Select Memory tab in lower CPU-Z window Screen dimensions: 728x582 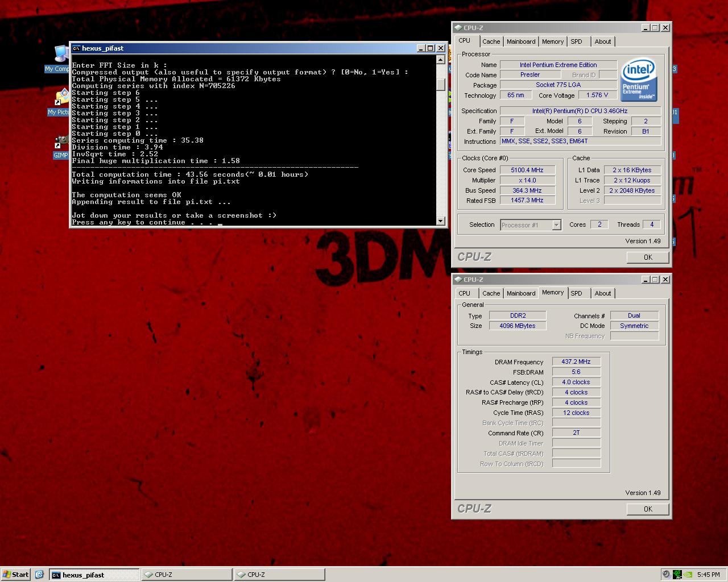552,292
